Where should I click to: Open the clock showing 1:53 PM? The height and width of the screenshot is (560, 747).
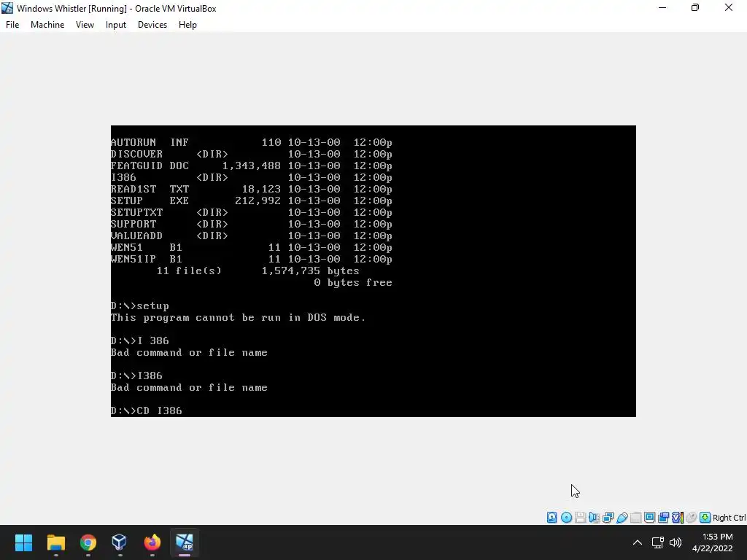pos(713,542)
